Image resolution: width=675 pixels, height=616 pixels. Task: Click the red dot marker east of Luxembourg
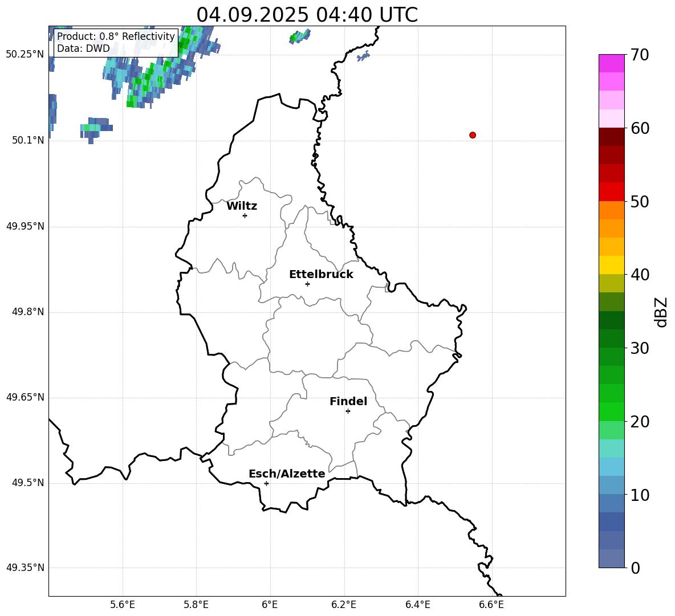(473, 135)
